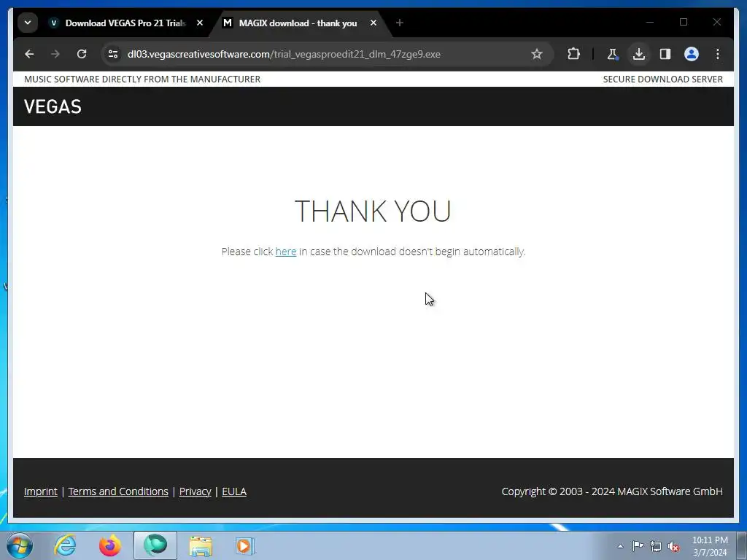Click the VEGAS logo in header
Viewport: 747px width, 560px height.
point(53,106)
